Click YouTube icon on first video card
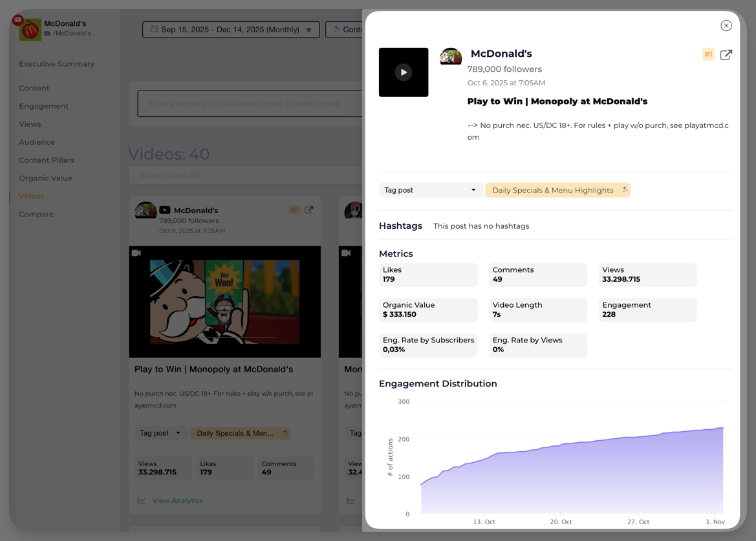This screenshot has width=756, height=541. pos(165,210)
